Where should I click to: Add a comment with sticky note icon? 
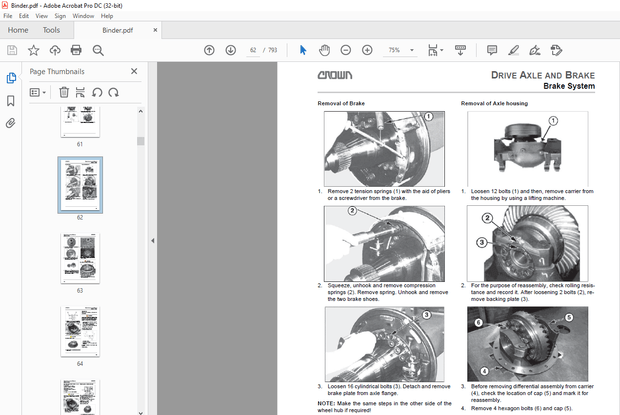492,50
